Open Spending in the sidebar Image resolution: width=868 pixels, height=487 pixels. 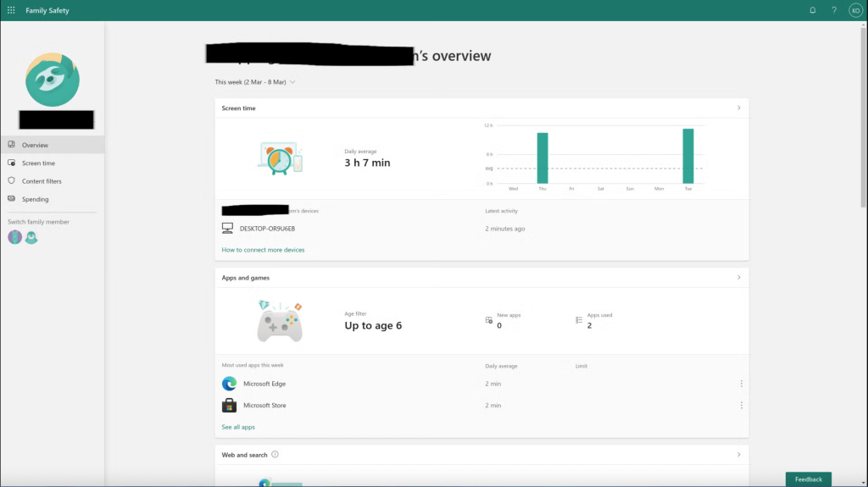point(35,199)
